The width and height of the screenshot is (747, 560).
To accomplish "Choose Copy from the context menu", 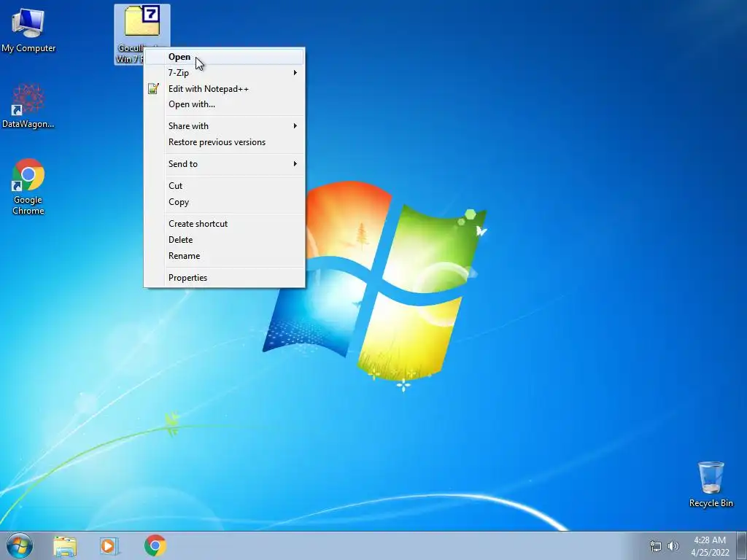I will (224, 203).
